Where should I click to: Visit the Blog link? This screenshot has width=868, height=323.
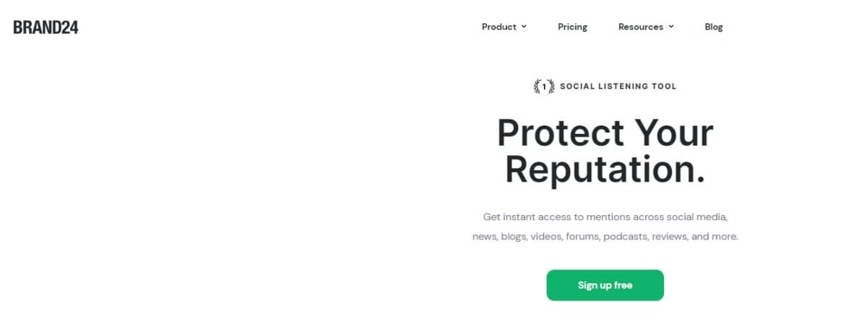[714, 27]
